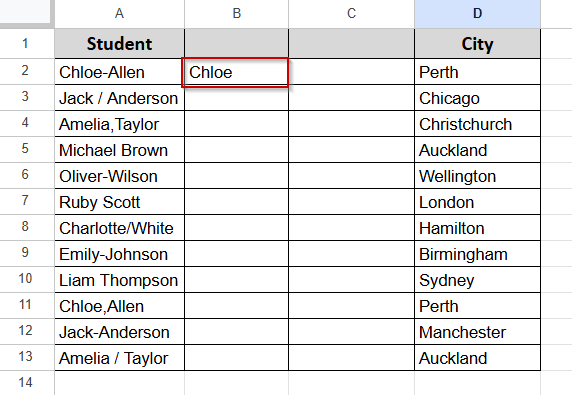The width and height of the screenshot is (572, 395).
Task: Select the Jack / Anderson cell
Action: pos(119,98)
